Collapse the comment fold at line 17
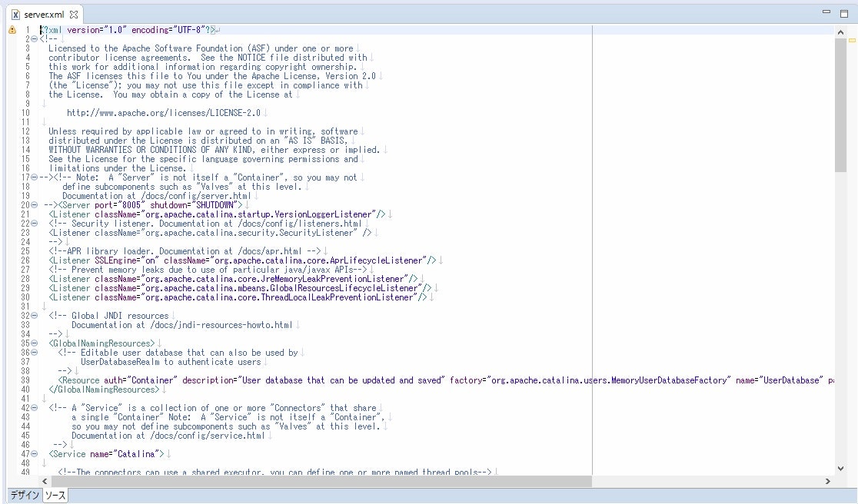The height and width of the screenshot is (504, 858). (x=34, y=177)
